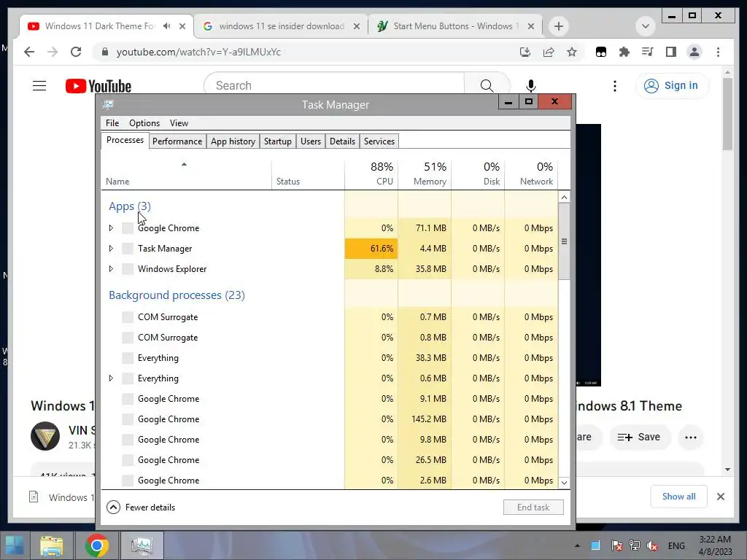Bookmark this page with the star icon
Screen dimensions: 747x560
572,52
